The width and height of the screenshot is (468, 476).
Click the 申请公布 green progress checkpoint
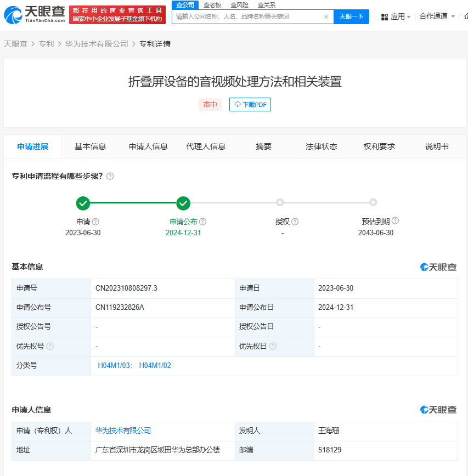click(183, 203)
